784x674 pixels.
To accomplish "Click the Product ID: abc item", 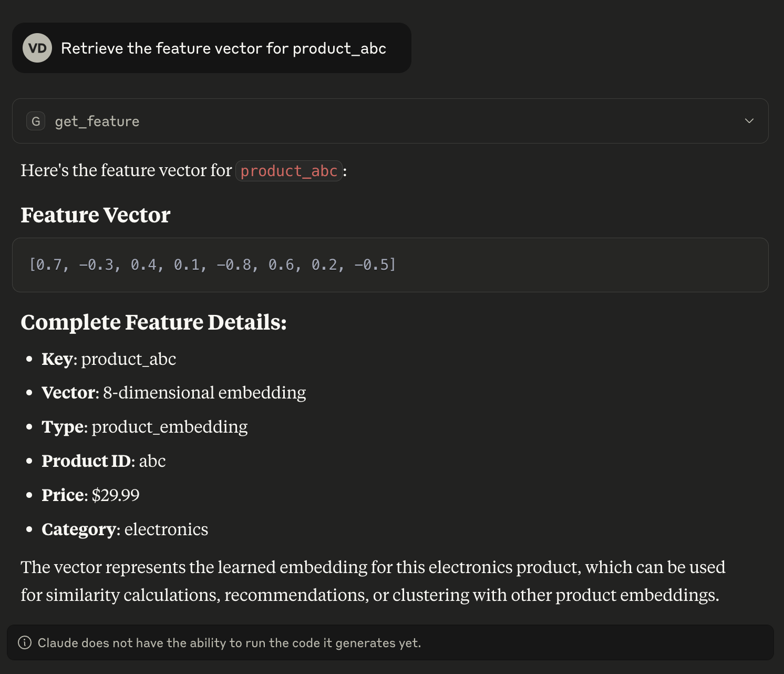I will pyautogui.click(x=104, y=461).
